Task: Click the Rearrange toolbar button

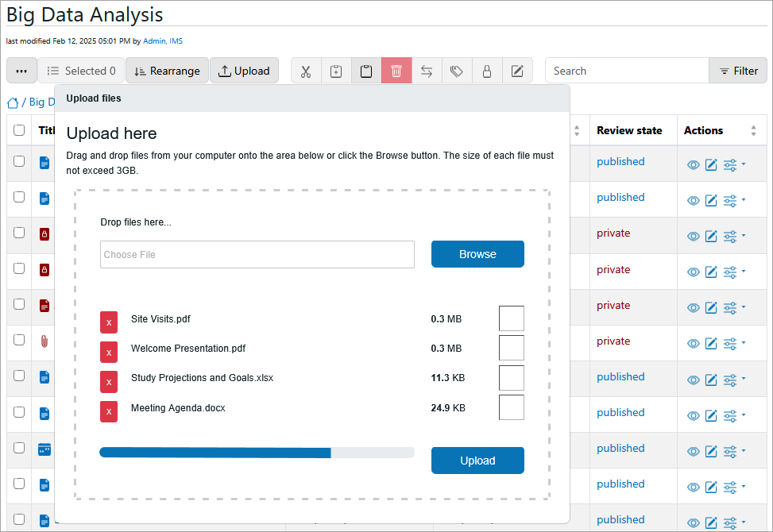Action: tap(167, 71)
